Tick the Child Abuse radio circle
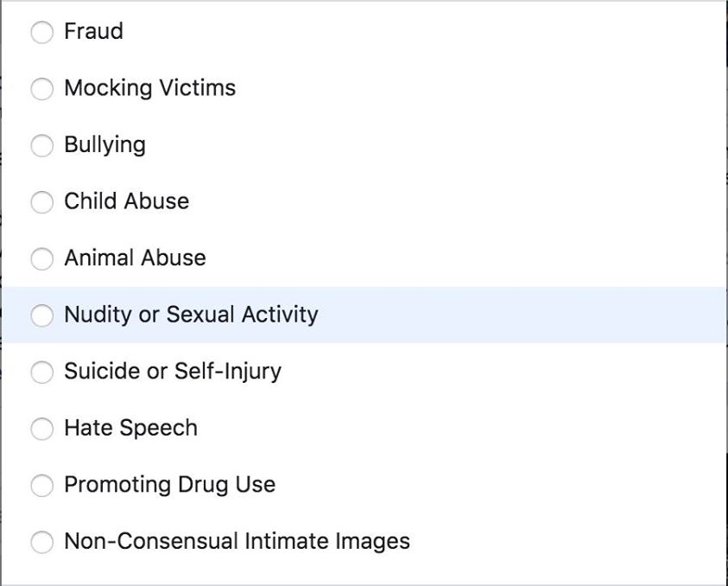The image size is (728, 586). 41,202
